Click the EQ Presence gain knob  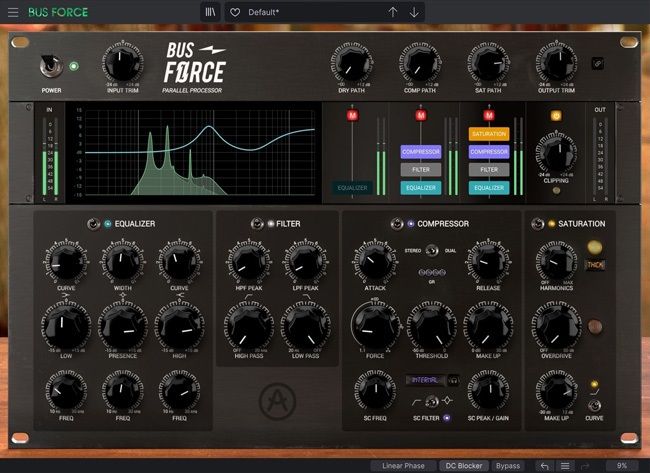coord(123,326)
